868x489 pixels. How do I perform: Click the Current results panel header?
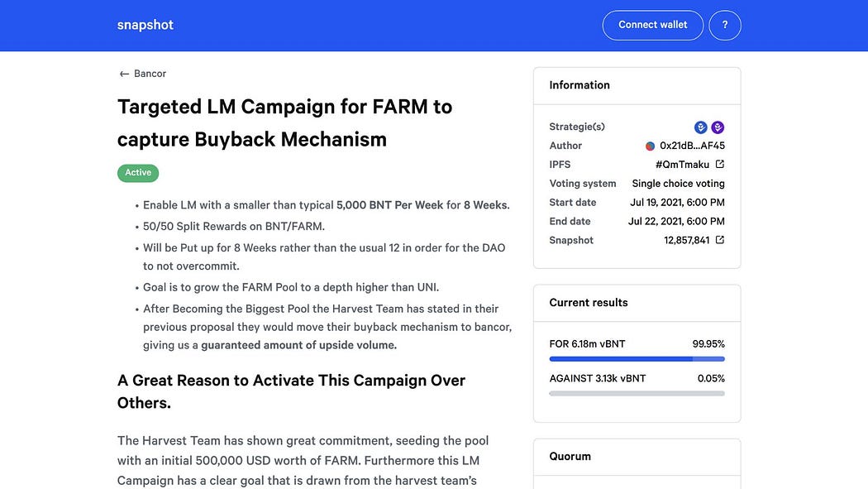click(589, 303)
